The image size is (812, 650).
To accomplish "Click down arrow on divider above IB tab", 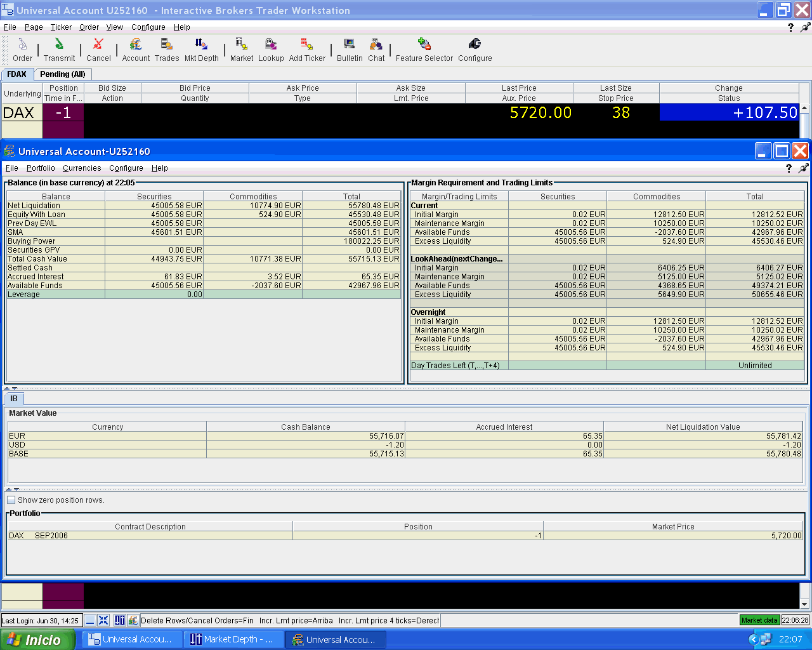I will 14,388.
